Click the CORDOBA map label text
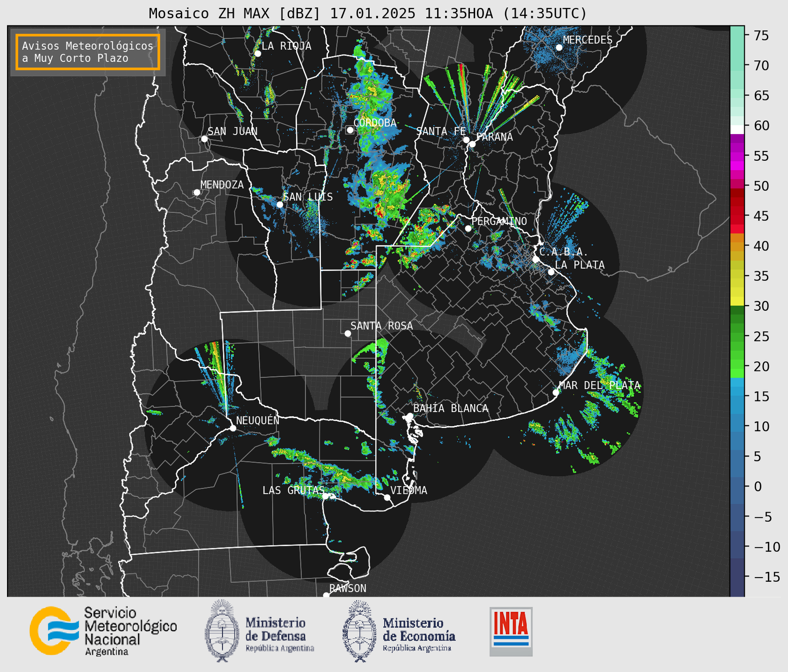 pyautogui.click(x=375, y=123)
